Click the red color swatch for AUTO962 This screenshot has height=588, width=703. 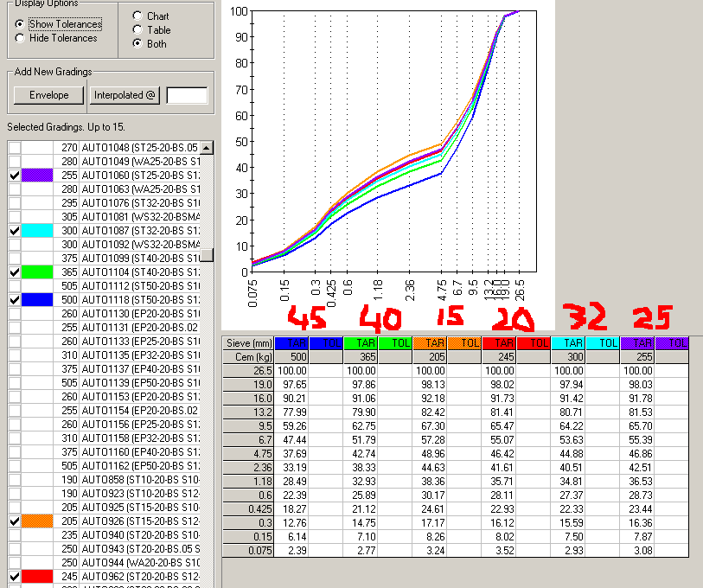click(x=38, y=577)
